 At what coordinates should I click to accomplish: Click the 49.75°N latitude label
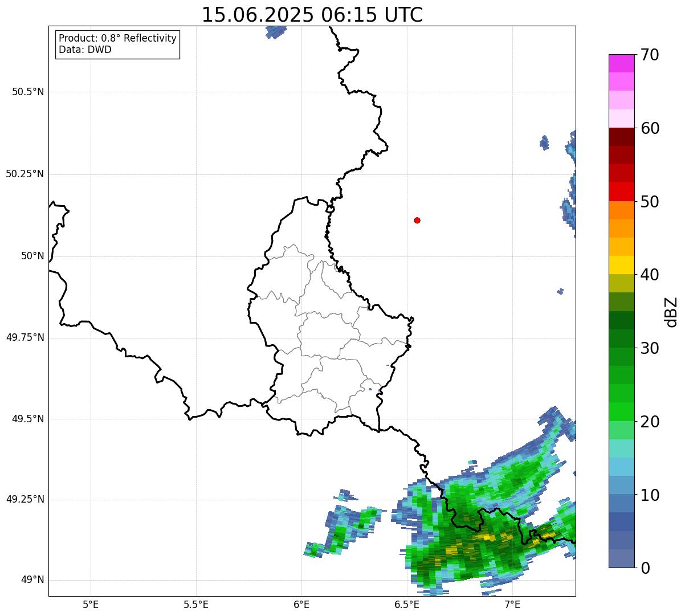25,337
